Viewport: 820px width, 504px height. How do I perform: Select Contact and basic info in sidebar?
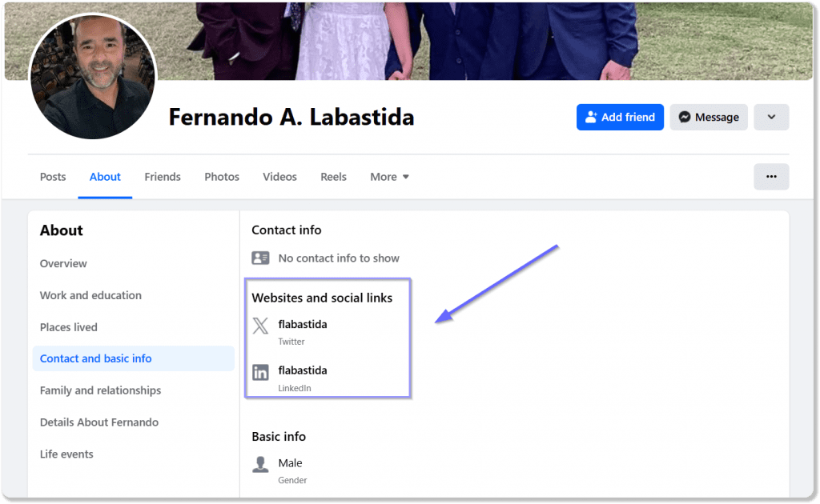95,358
